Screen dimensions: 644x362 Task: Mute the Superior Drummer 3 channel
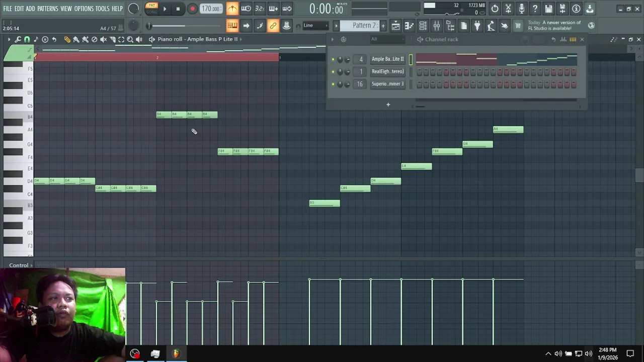tap(333, 84)
